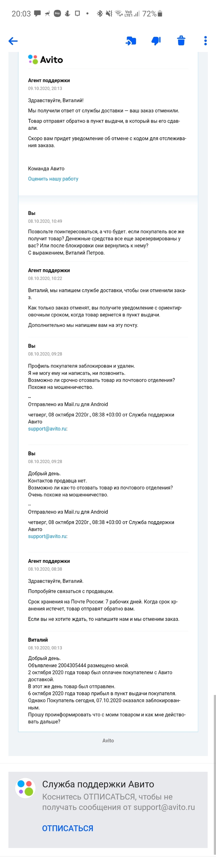This screenshot has height=868, width=216.
Task: Open the move-to-folder action
Action: [x=131, y=41]
